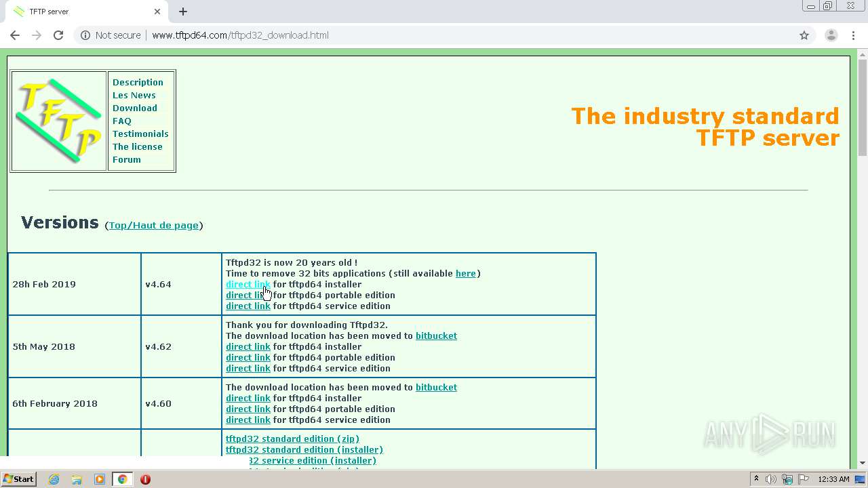This screenshot has height=488, width=868.
Task: Open the Description page link
Action: pos(138,83)
